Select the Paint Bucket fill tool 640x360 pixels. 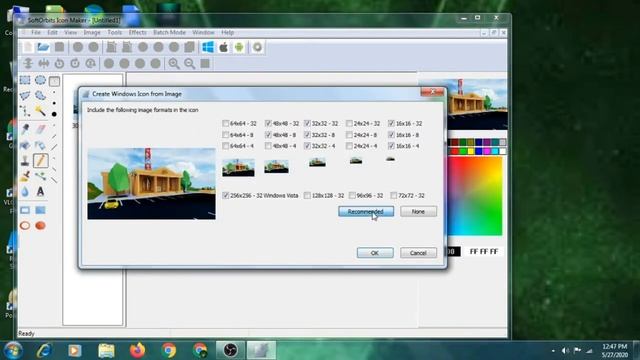[25, 145]
